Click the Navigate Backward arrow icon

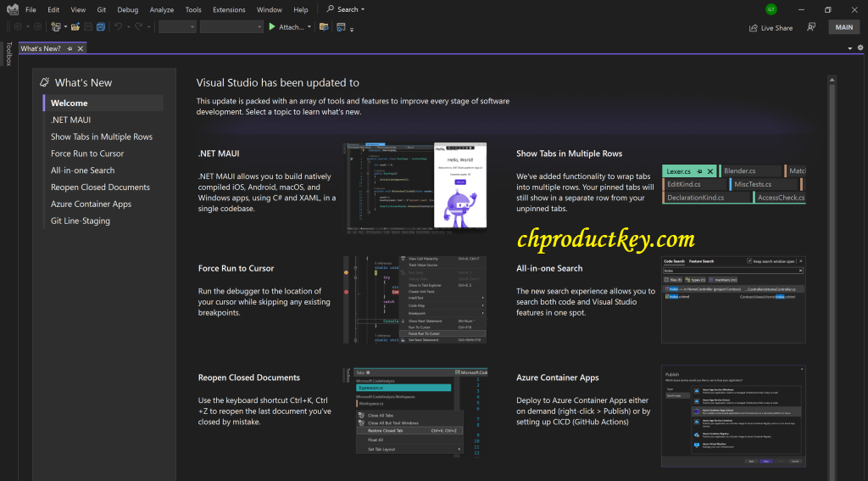(x=18, y=26)
